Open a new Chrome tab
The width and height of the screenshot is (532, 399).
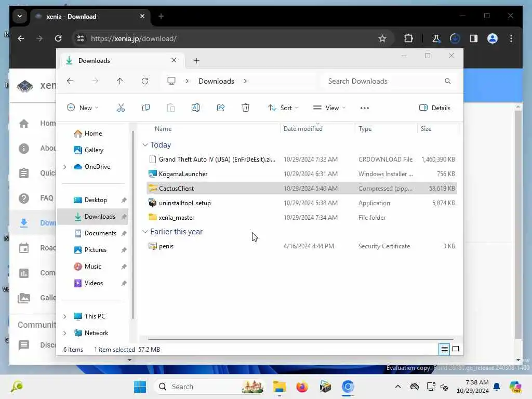[x=161, y=16]
